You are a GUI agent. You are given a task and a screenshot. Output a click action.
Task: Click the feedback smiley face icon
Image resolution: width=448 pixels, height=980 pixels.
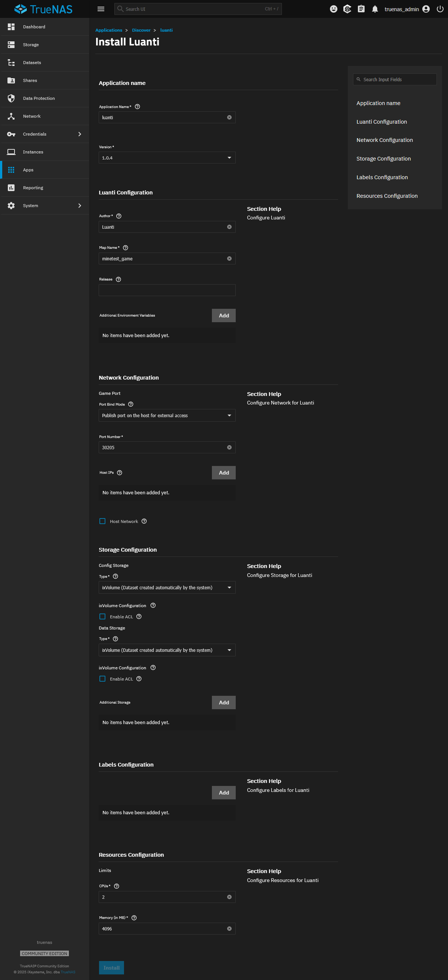pos(334,9)
